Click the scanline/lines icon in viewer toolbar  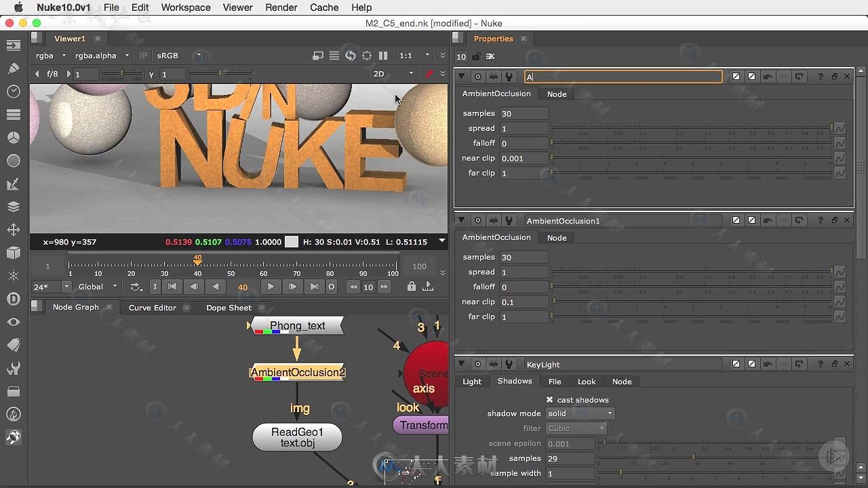(x=334, y=56)
